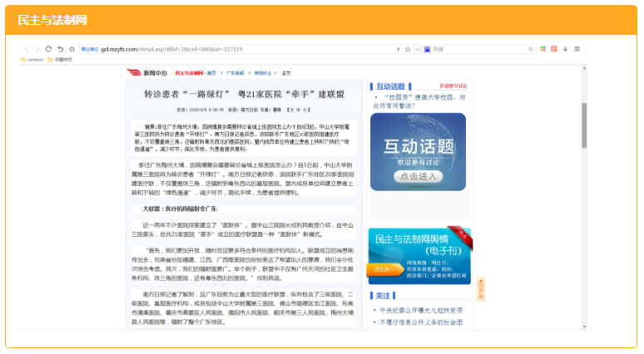This screenshot has height=354, width=644.
Task: Click 点击进入 on 互动话题 banner
Action: coord(419,176)
